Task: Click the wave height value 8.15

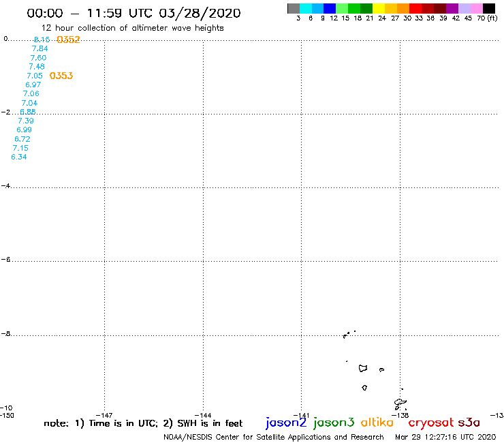Action: 42,40
